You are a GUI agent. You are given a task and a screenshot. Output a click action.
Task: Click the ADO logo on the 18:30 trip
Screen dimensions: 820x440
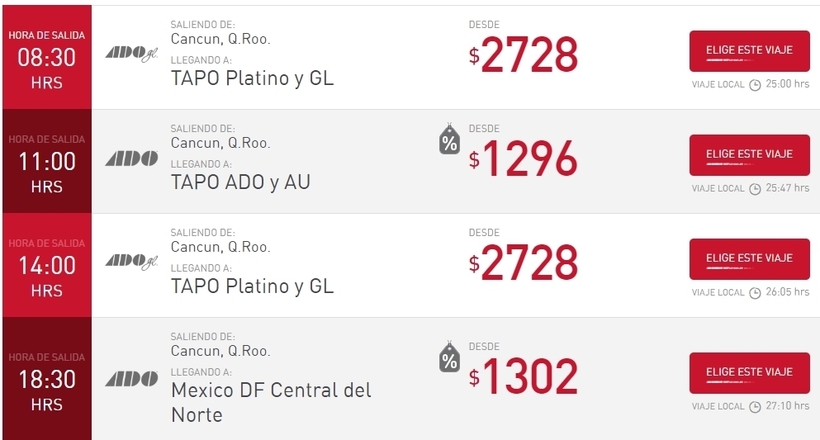(132, 379)
